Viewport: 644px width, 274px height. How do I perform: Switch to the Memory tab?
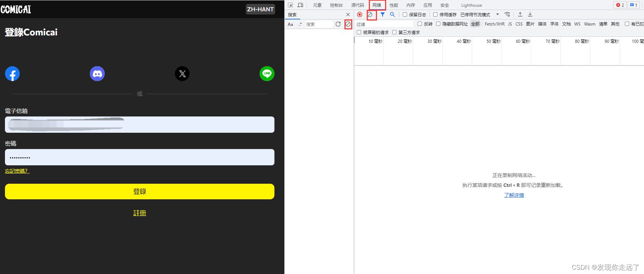pos(411,5)
